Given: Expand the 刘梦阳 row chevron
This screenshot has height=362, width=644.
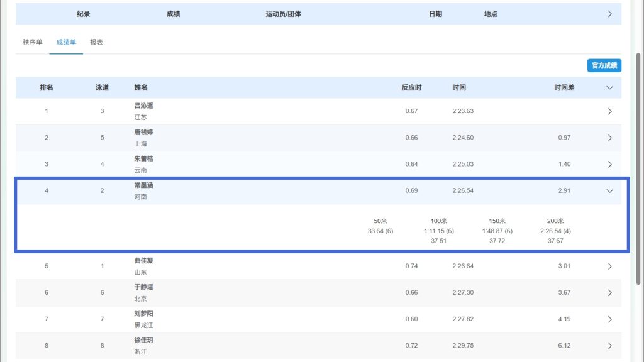Looking at the screenshot, I should pos(609,319).
